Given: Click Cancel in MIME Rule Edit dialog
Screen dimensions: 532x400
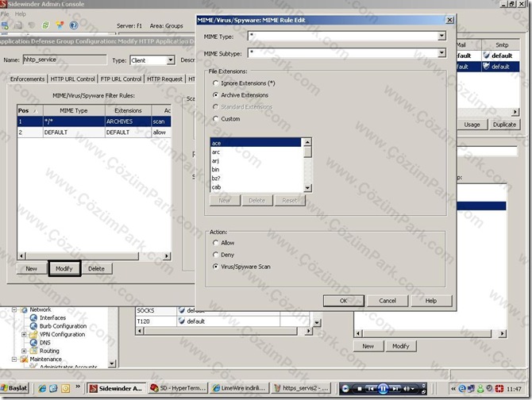Looking at the screenshot, I should (x=387, y=301).
